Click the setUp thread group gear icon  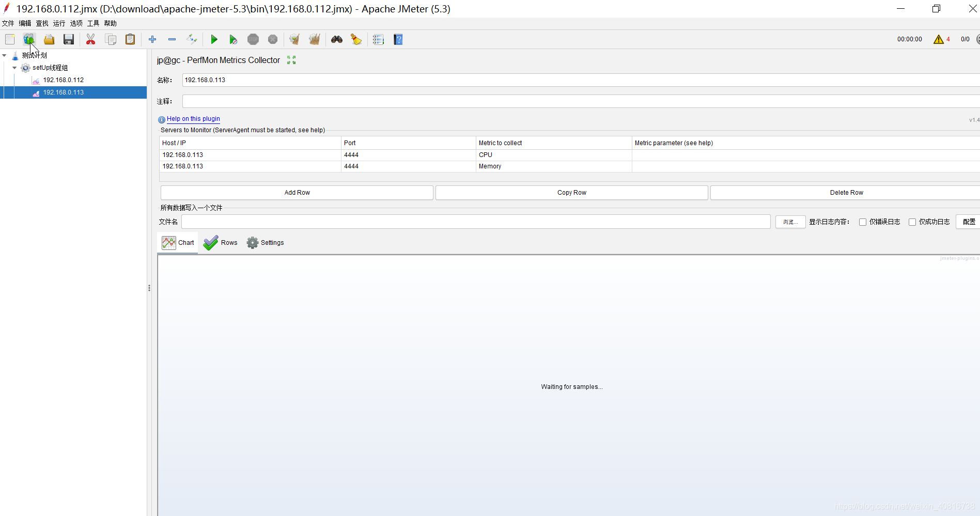(25, 68)
